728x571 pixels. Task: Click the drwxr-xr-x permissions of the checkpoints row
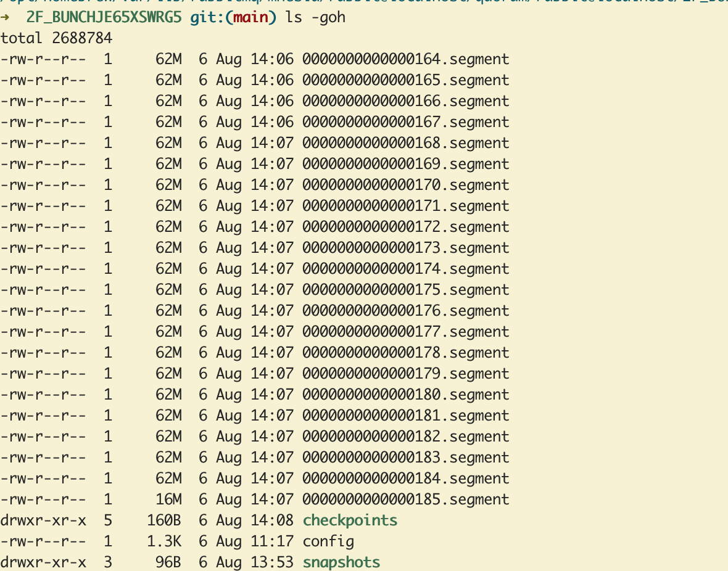tap(43, 520)
